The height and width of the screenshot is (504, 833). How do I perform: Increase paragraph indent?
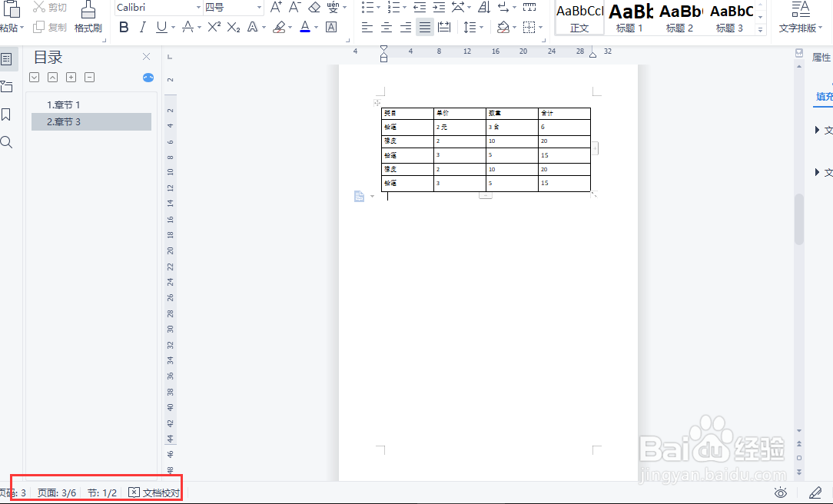[x=439, y=8]
